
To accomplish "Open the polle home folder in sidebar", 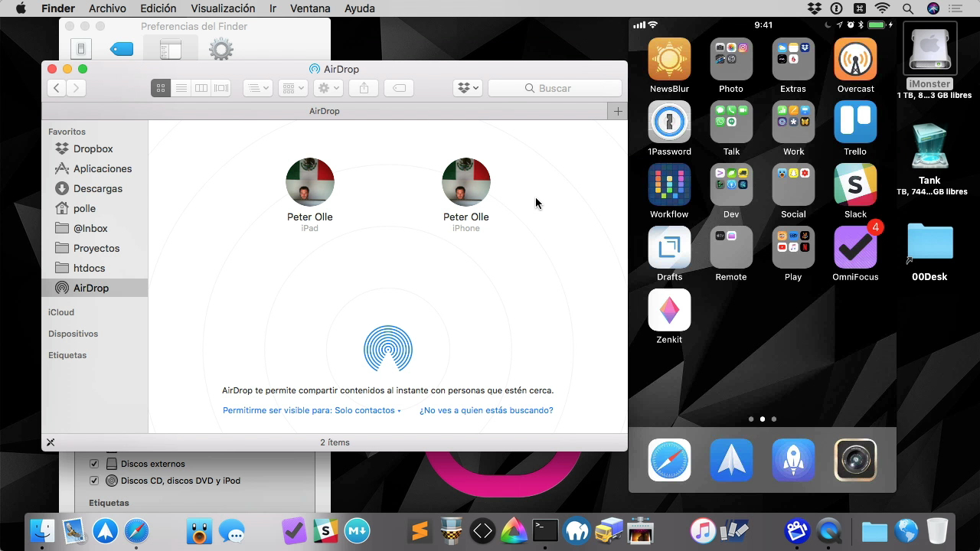I will coord(84,208).
